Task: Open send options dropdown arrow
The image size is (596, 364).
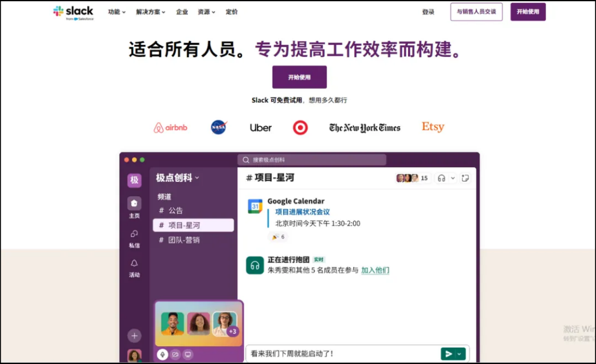Action: pyautogui.click(x=460, y=354)
